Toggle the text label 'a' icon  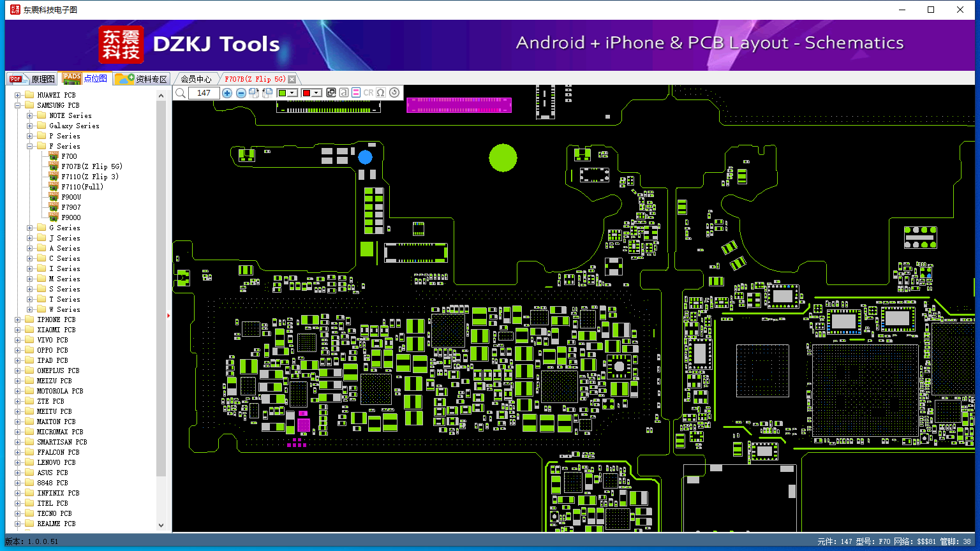344,93
